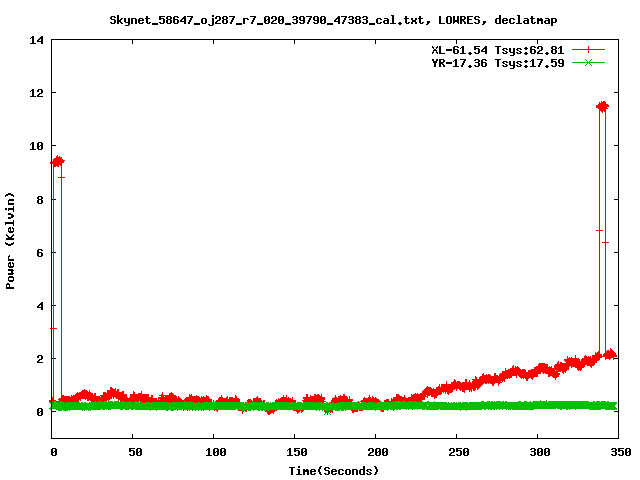Click the red calibration spike peak near 340 seconds
This screenshot has height=480, width=640.
(602, 107)
